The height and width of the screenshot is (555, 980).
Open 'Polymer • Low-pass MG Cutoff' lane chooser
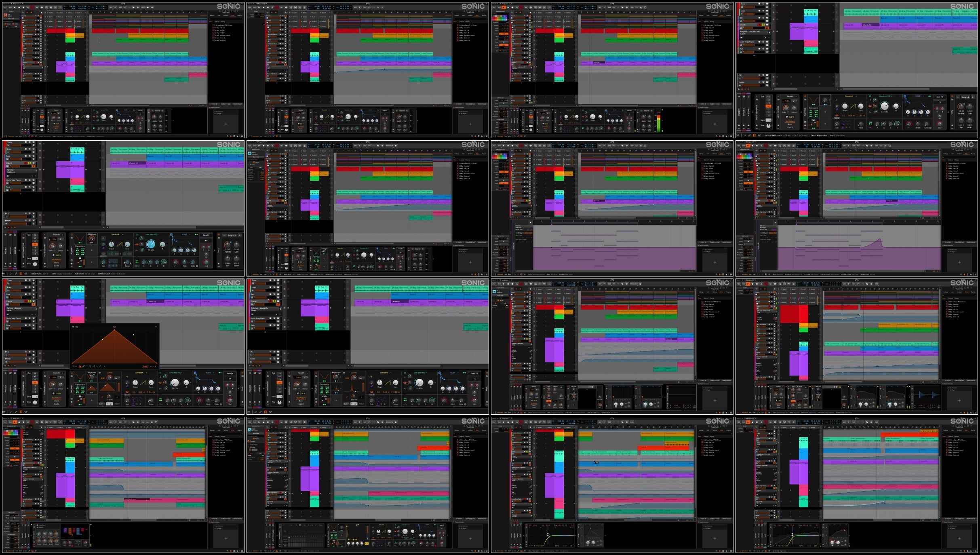(754, 33)
